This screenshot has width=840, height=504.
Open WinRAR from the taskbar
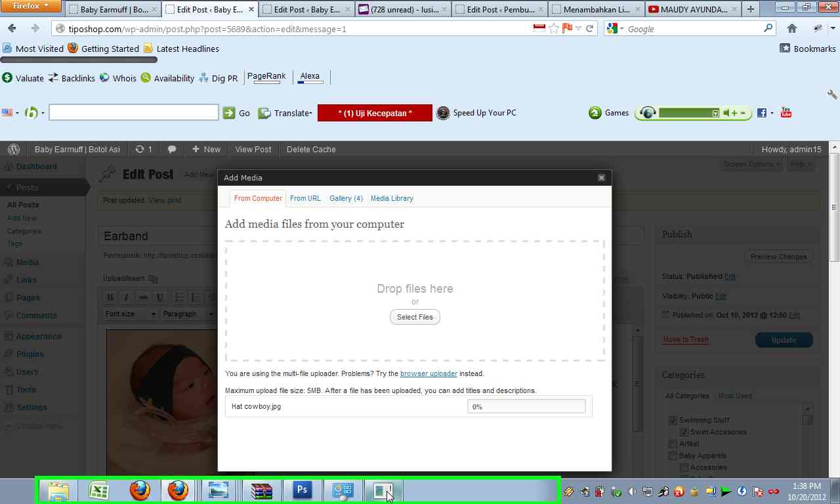pyautogui.click(x=262, y=490)
